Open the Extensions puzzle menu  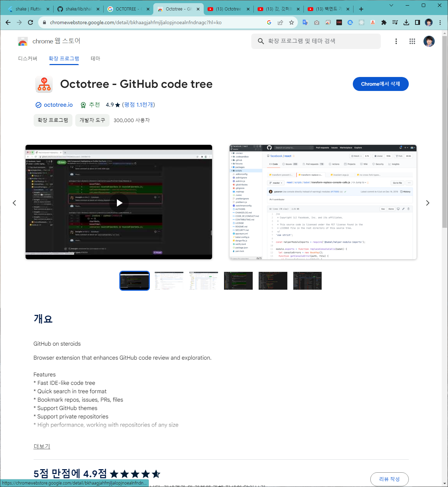384,22
